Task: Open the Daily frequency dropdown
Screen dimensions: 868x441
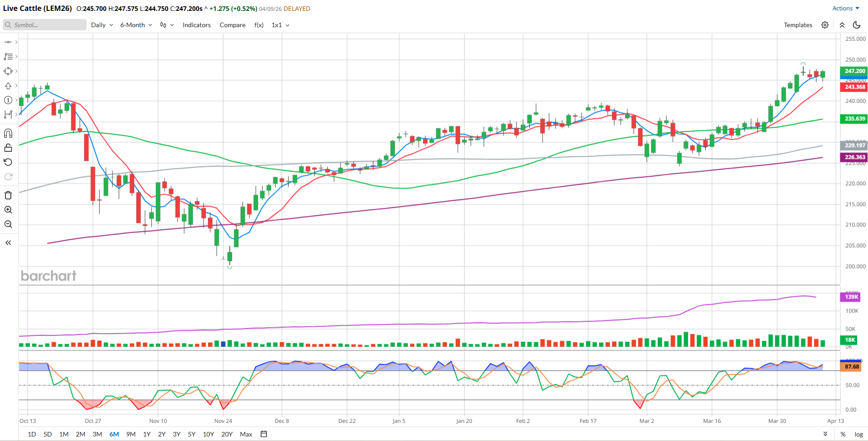Action: point(102,25)
